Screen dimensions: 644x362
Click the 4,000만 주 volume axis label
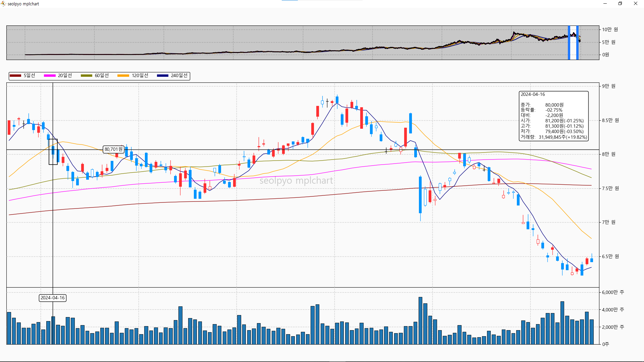point(613,310)
